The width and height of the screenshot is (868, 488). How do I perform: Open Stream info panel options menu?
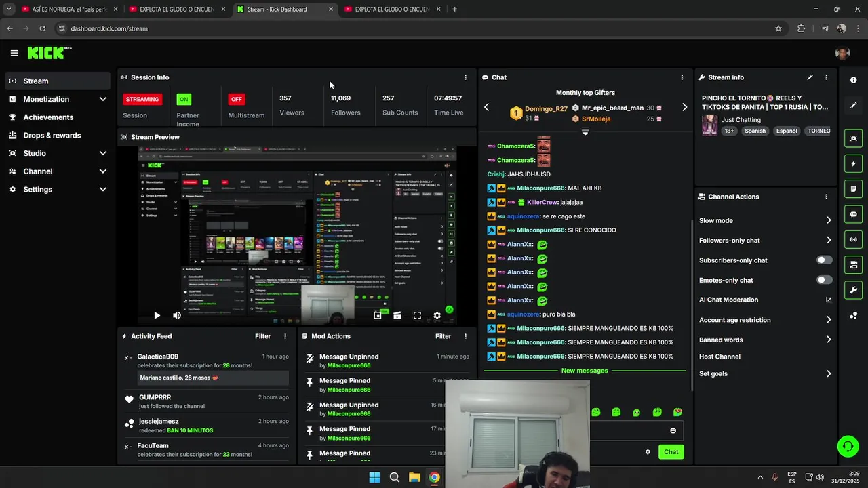(x=826, y=77)
